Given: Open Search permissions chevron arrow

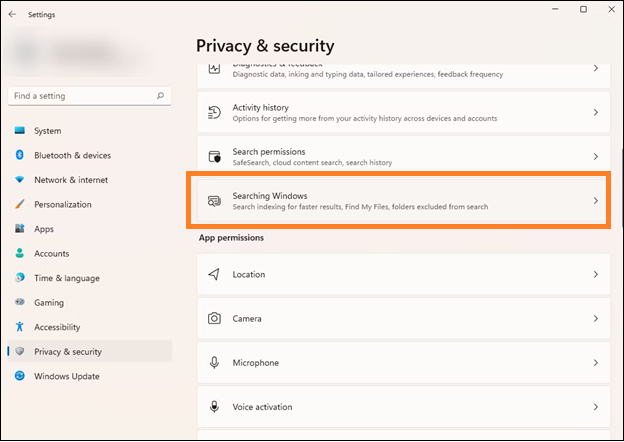Looking at the screenshot, I should point(596,157).
